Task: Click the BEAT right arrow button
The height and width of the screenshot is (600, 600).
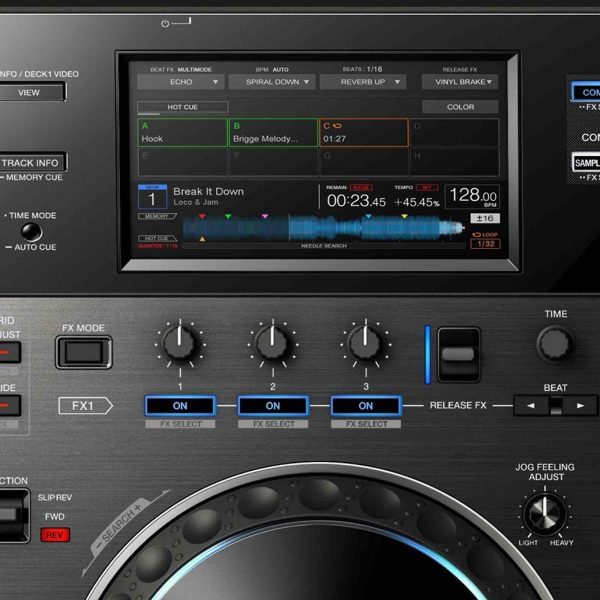Action: pos(580,406)
